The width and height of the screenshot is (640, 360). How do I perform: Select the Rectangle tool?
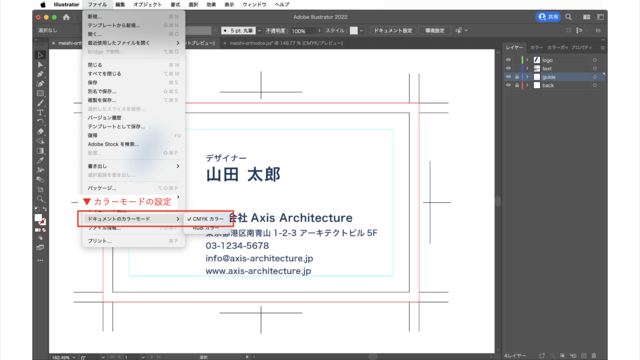point(40,93)
